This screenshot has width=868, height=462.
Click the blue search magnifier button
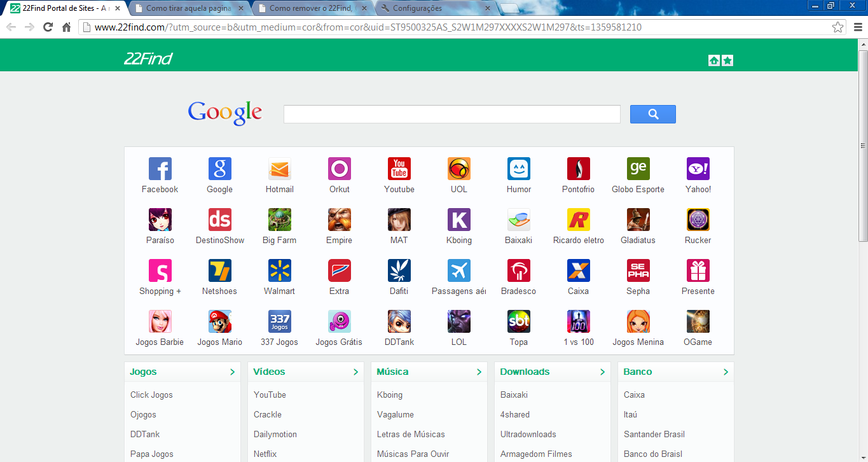point(653,114)
